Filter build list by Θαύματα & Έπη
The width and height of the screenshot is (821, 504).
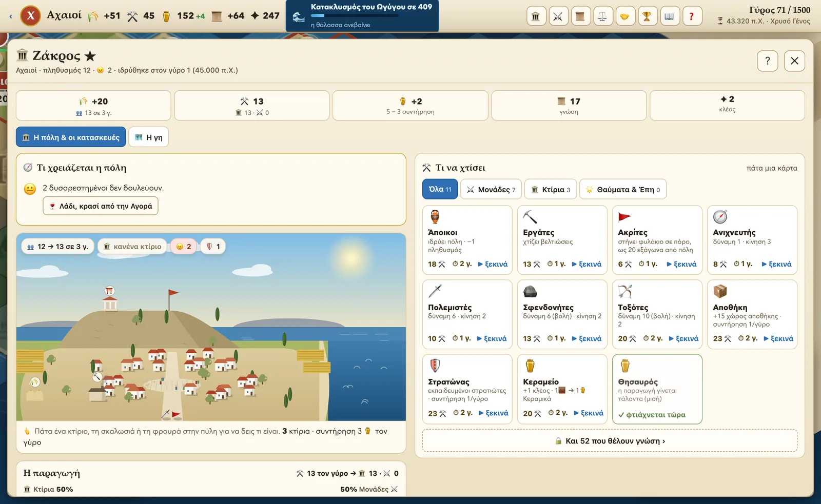point(623,190)
